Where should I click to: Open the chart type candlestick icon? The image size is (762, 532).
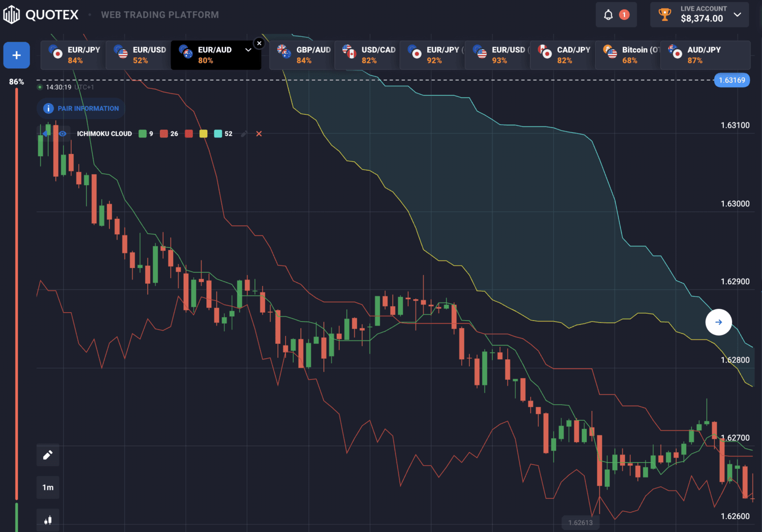(x=48, y=520)
